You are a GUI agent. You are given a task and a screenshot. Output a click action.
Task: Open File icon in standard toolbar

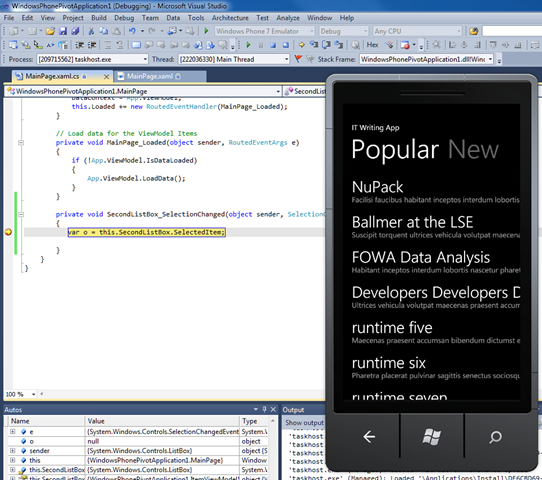pyautogui.click(x=50, y=31)
